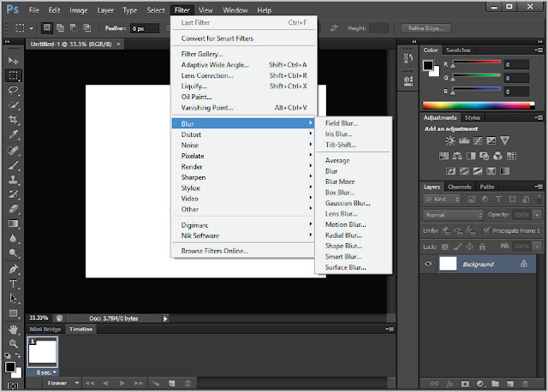Select the Quick Selection tool
This screenshot has width=548, height=392.
tap(13, 104)
